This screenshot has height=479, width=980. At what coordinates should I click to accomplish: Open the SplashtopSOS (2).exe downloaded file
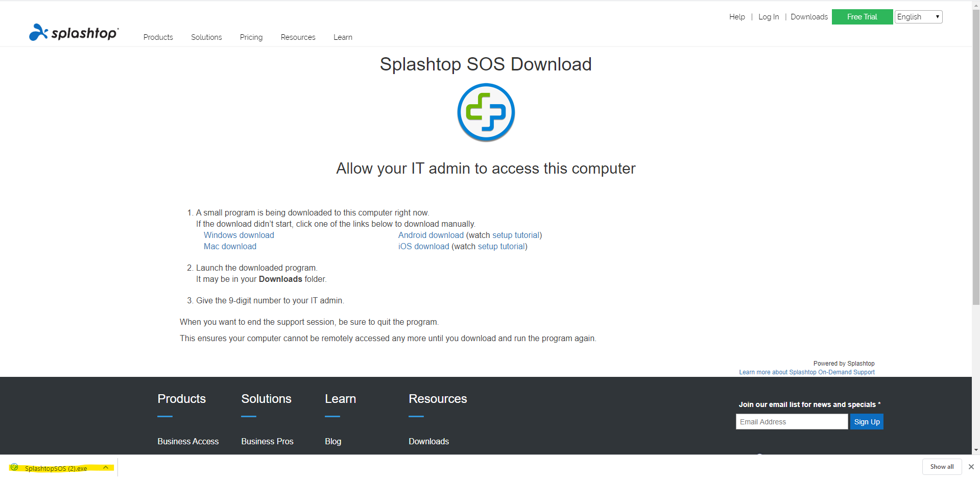[56, 468]
